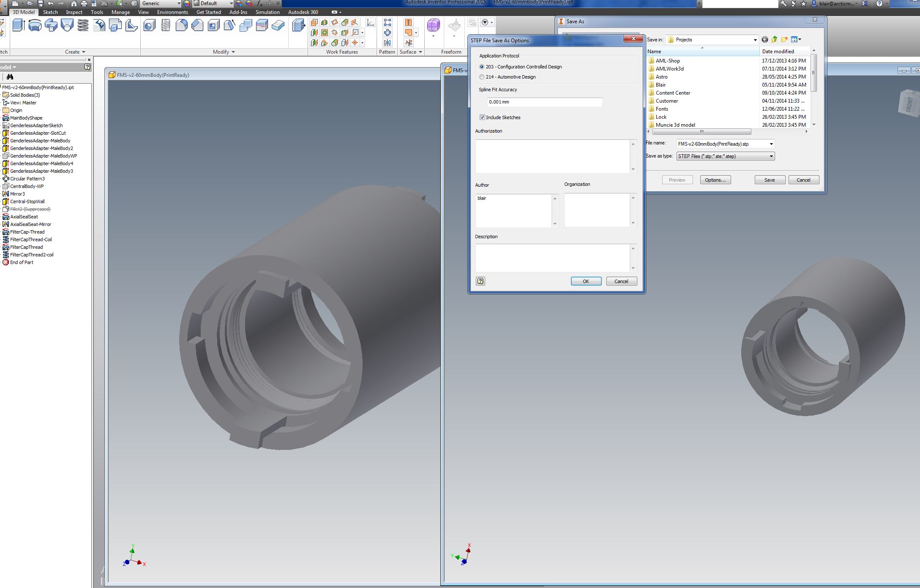
Task: Select the Chamfer tool
Action: (197, 25)
